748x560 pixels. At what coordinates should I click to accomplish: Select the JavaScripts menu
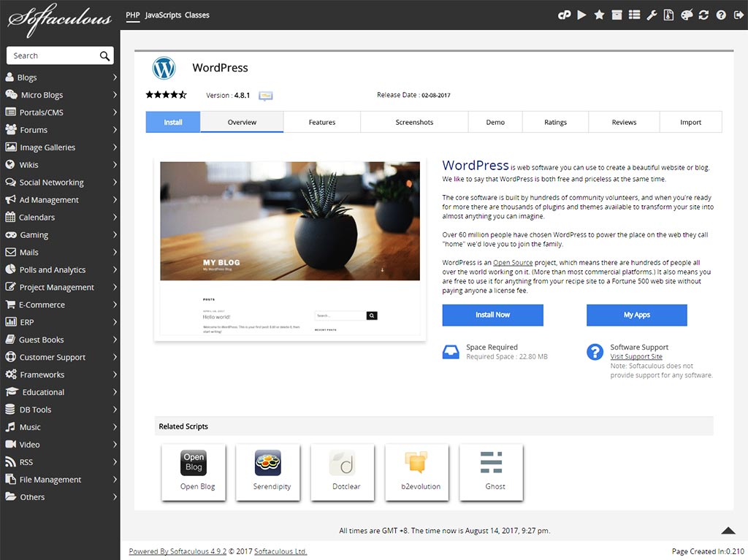coord(163,15)
